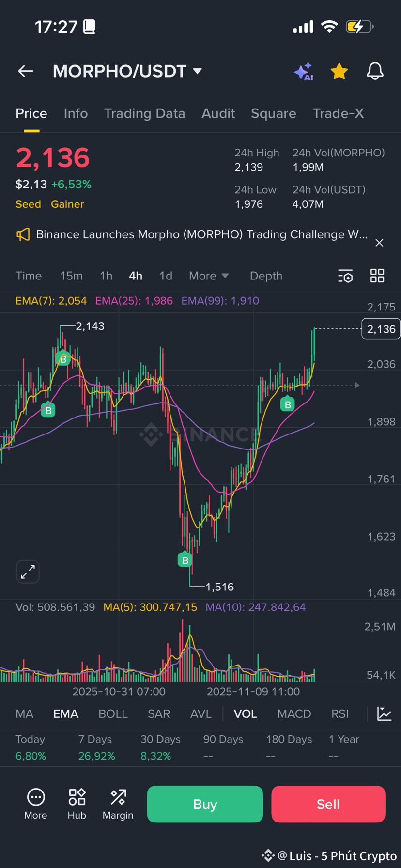Viewport: 401px width, 868px height.
Task: Open the AI sparkle assistant
Action: pos(304,72)
